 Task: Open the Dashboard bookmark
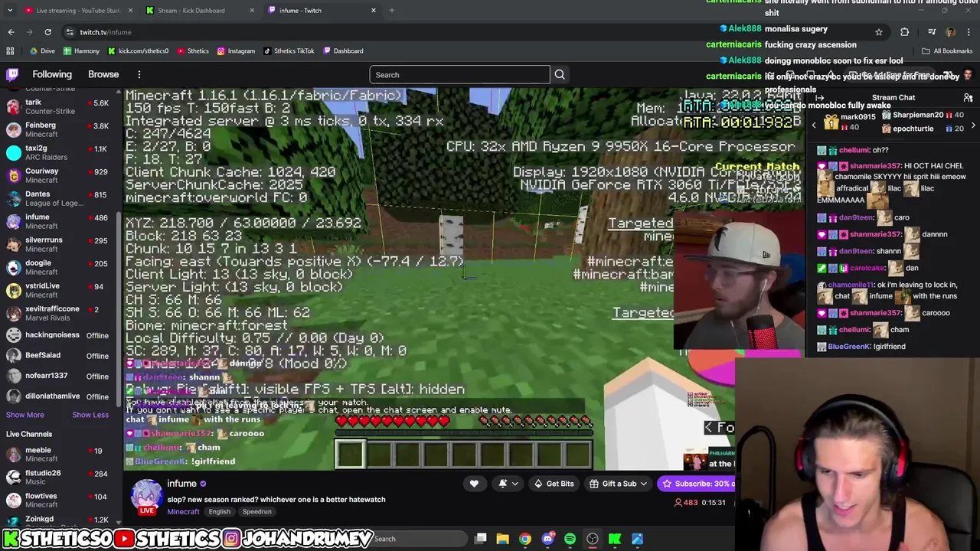pyautogui.click(x=343, y=51)
